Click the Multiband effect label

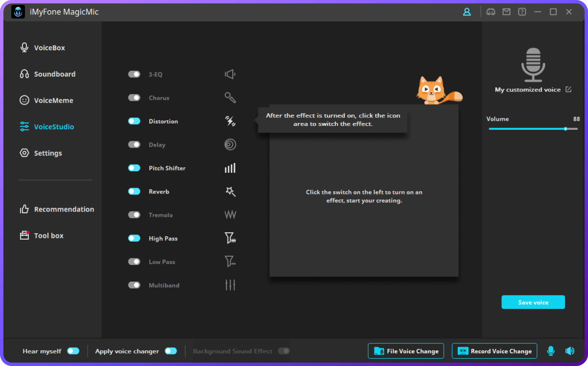[164, 285]
